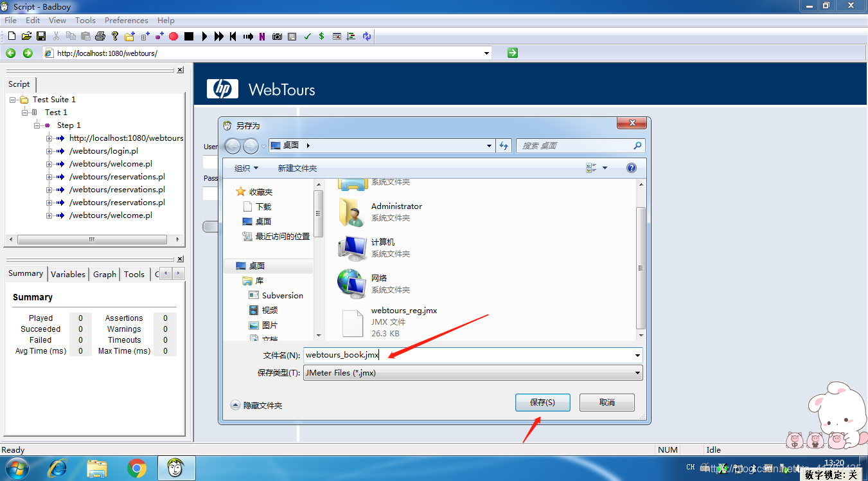Click the Play All double-triangle button
This screenshot has height=481, width=868.
[219, 37]
